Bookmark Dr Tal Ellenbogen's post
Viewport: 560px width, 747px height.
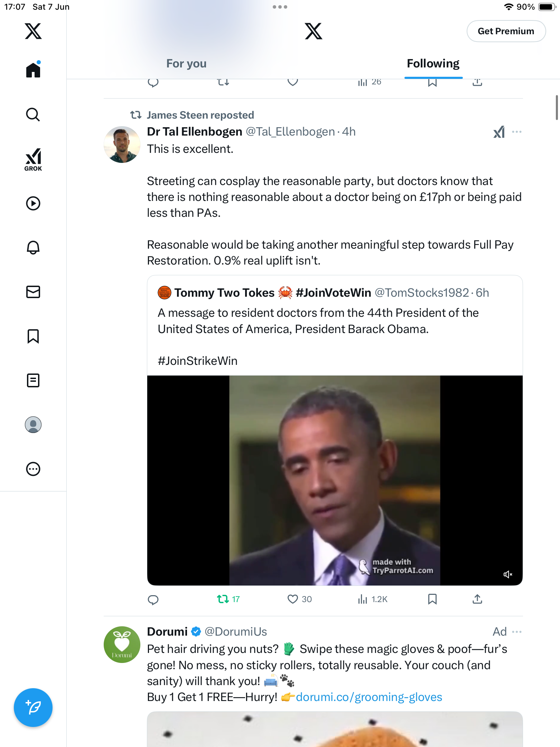(432, 599)
